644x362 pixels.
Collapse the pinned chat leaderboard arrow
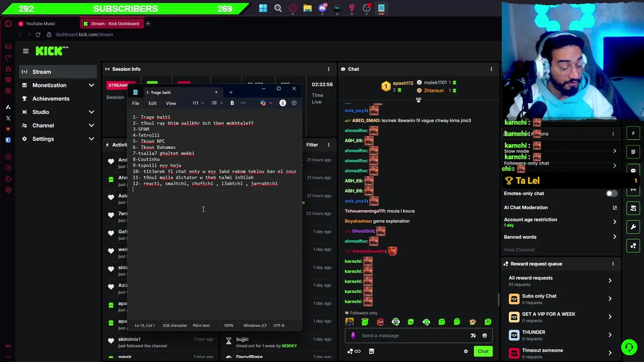[418, 100]
